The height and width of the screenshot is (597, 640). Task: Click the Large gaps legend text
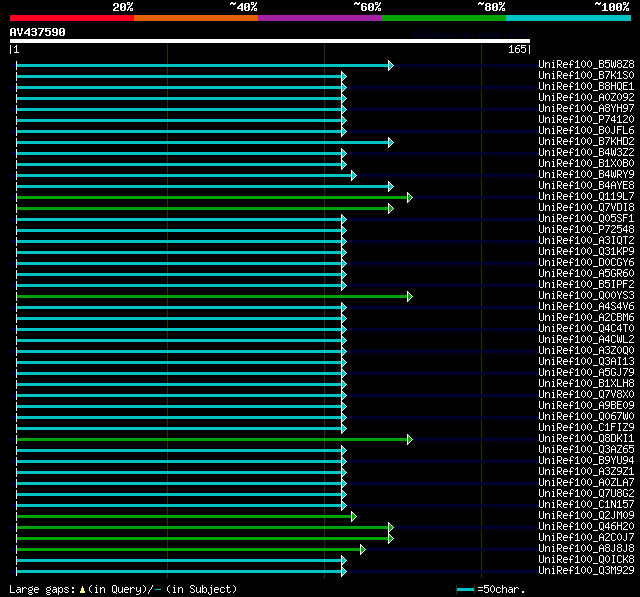pyautogui.click(x=123, y=589)
